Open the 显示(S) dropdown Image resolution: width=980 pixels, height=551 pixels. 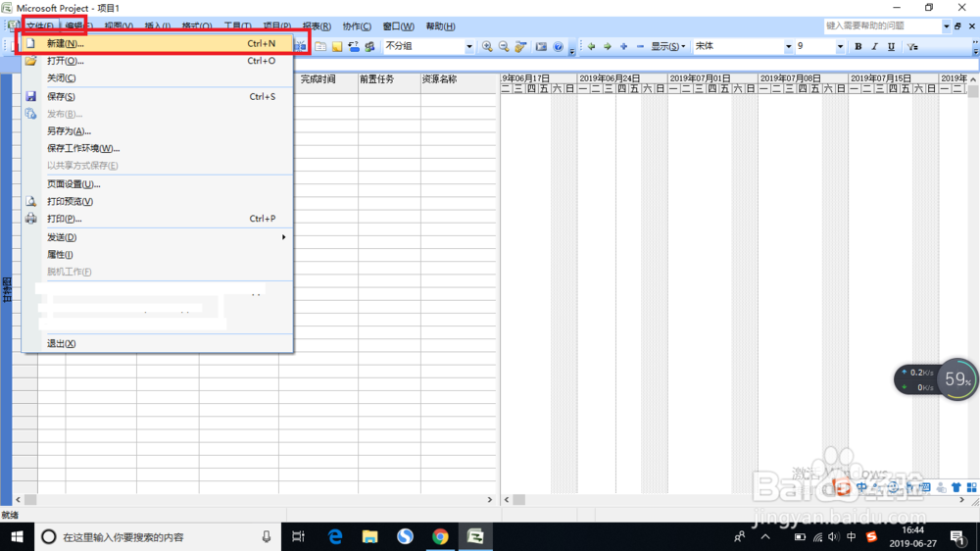tap(668, 46)
